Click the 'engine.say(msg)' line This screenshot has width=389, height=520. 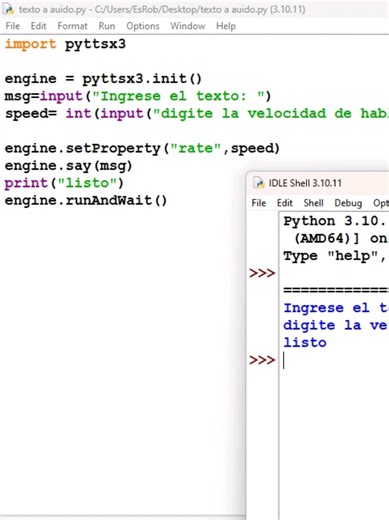pyautogui.click(x=69, y=166)
